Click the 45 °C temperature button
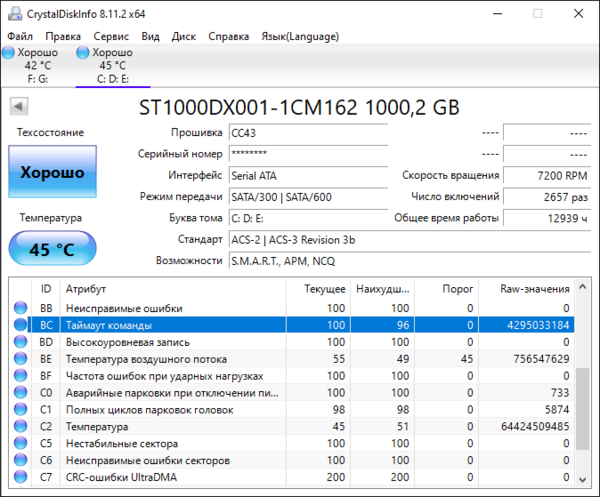 52,248
